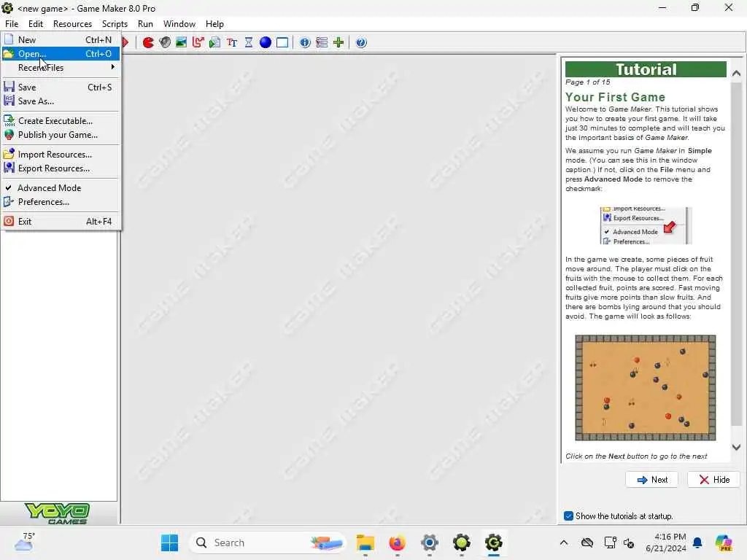This screenshot has width=747, height=560.
Task: Open Preferences... from File menu
Action: [x=61, y=202]
